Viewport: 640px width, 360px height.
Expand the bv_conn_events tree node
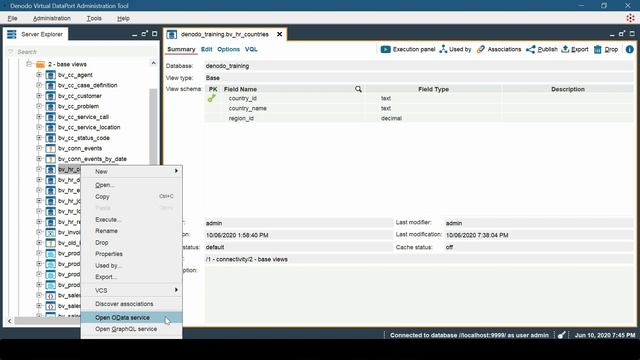[x=39, y=148]
